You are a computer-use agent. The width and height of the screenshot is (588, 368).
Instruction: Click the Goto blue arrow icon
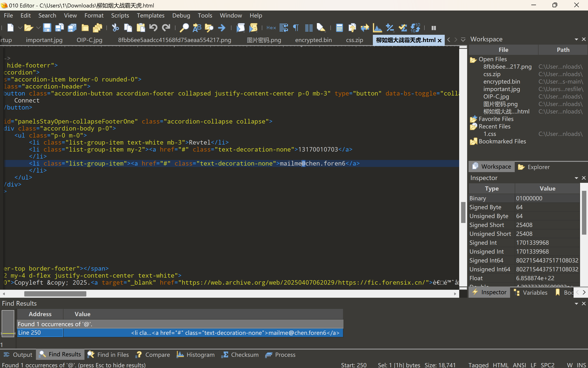pyautogui.click(x=221, y=28)
